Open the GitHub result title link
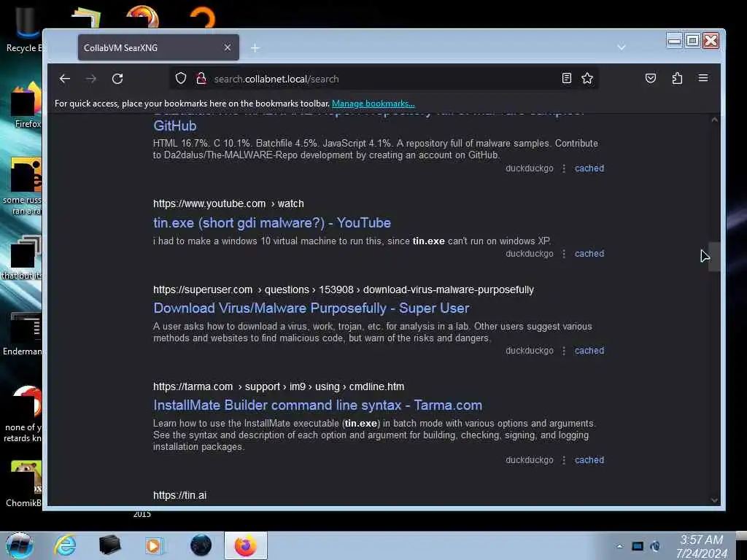The height and width of the screenshot is (560, 747). pos(174,125)
